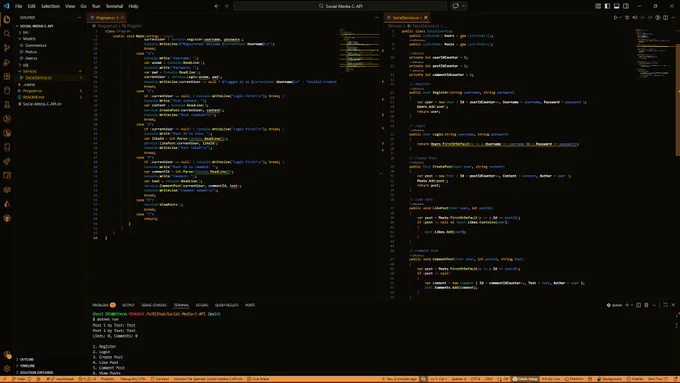The image size is (680, 383).
Task: Open the customize layout icon
Action: click(598, 6)
